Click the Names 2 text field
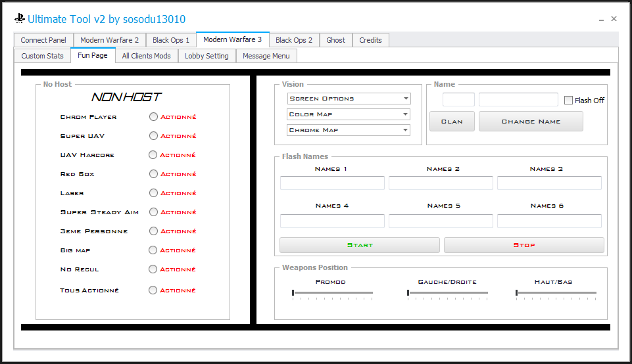632x364 pixels. pyautogui.click(x=441, y=183)
